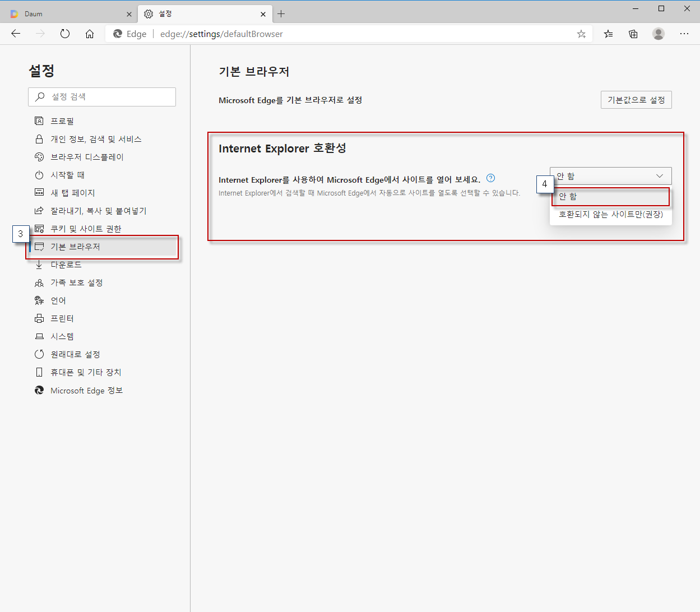Screen dimensions: 700x612
Task: Open a new tab with plus button
Action: [x=281, y=14]
